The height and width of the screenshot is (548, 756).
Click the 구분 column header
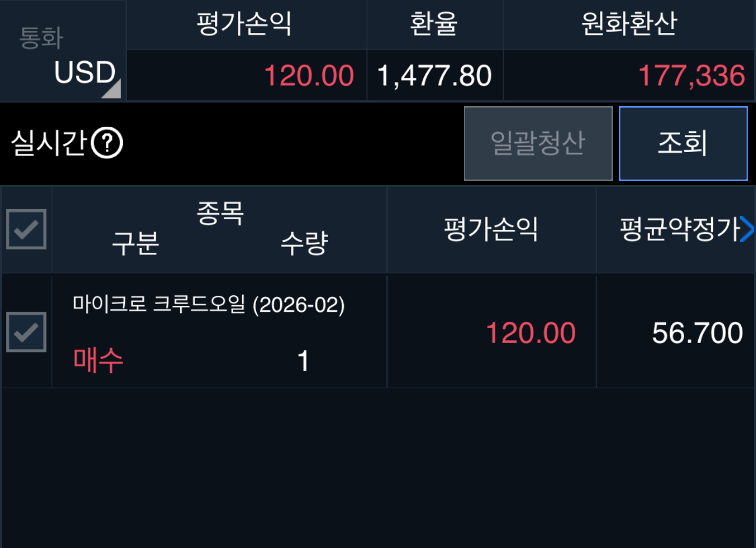(135, 243)
